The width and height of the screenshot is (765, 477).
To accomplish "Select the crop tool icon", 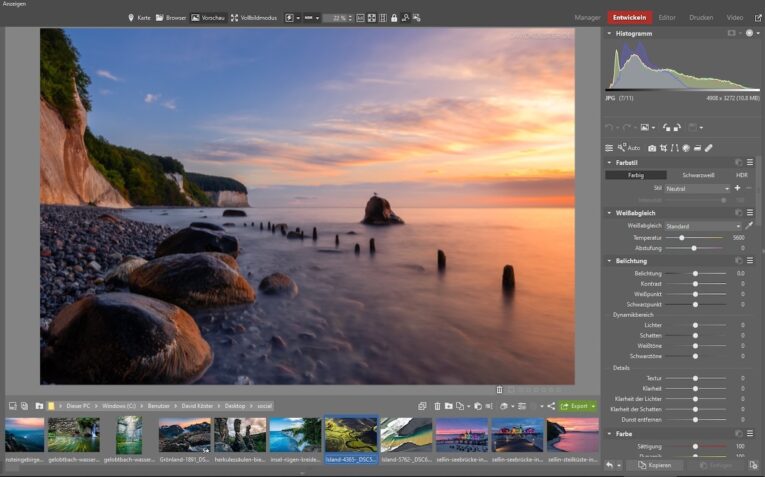I will (x=663, y=148).
